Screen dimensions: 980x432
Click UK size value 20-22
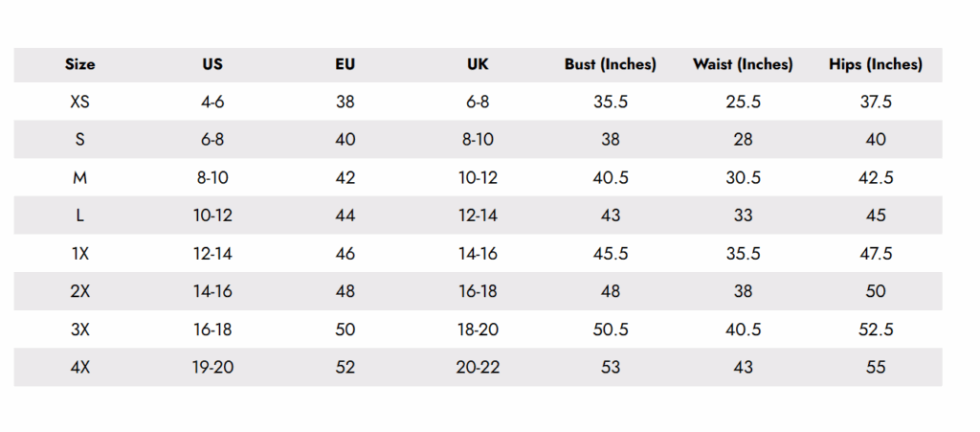[x=478, y=367]
